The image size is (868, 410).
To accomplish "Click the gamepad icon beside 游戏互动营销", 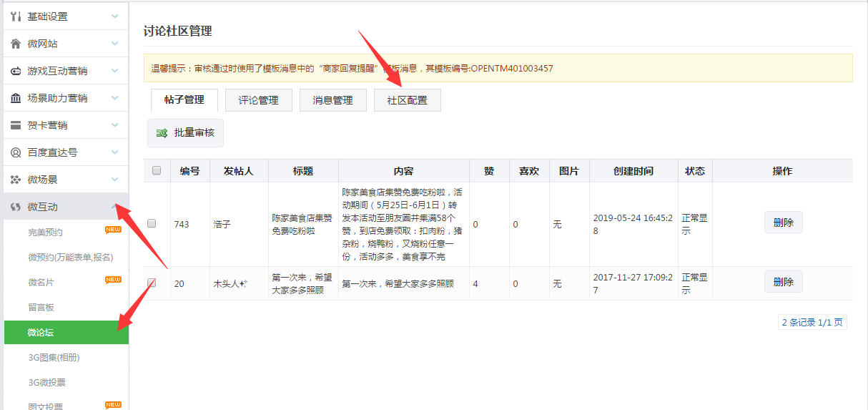I will 16,71.
